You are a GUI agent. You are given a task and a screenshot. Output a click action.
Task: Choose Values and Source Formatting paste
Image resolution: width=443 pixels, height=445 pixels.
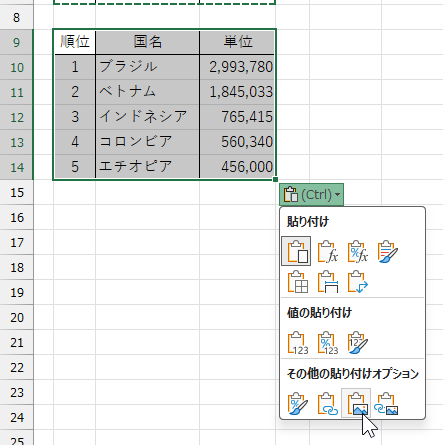point(357,342)
